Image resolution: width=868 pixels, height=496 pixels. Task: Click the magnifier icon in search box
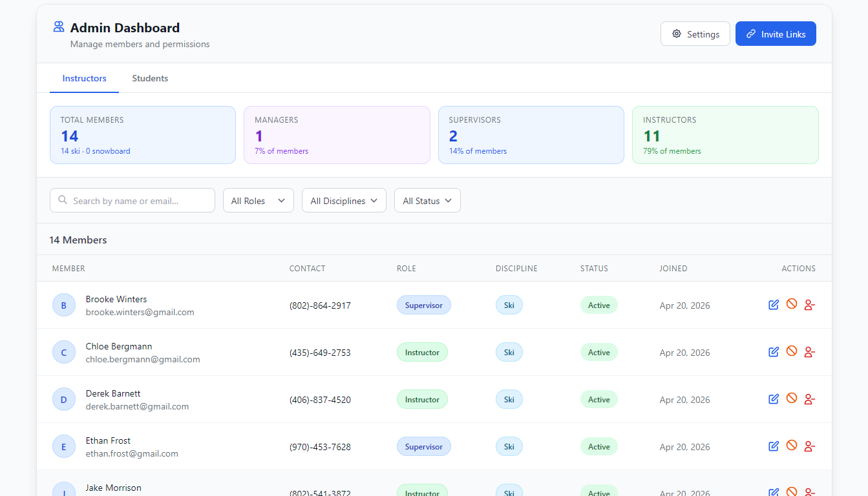pos(63,200)
